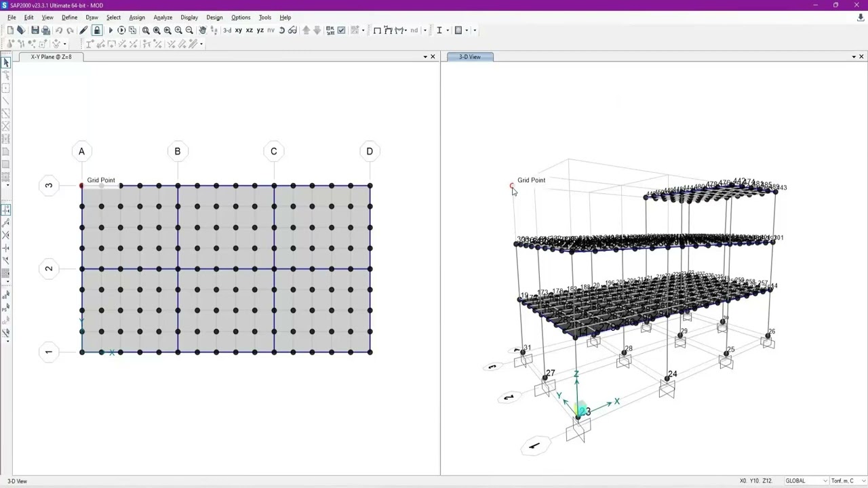The image size is (868, 488).
Task: Close the X-Y Plane window
Action: (x=433, y=57)
